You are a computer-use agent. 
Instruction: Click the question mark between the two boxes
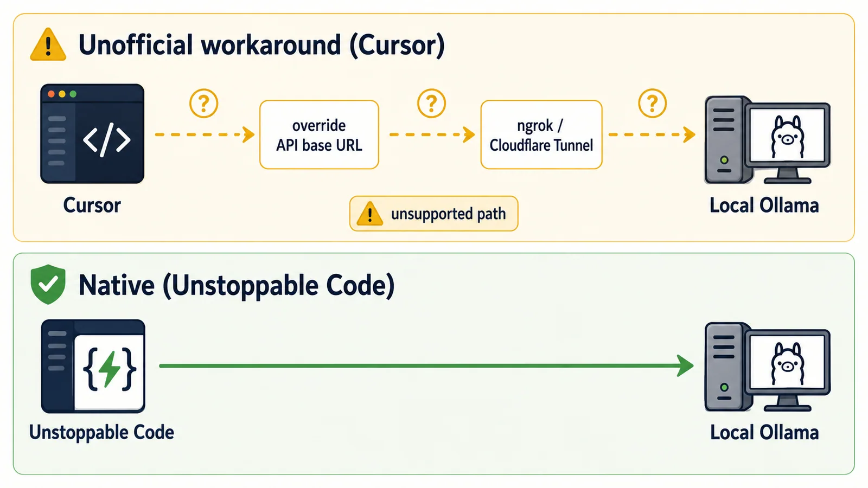point(431,103)
